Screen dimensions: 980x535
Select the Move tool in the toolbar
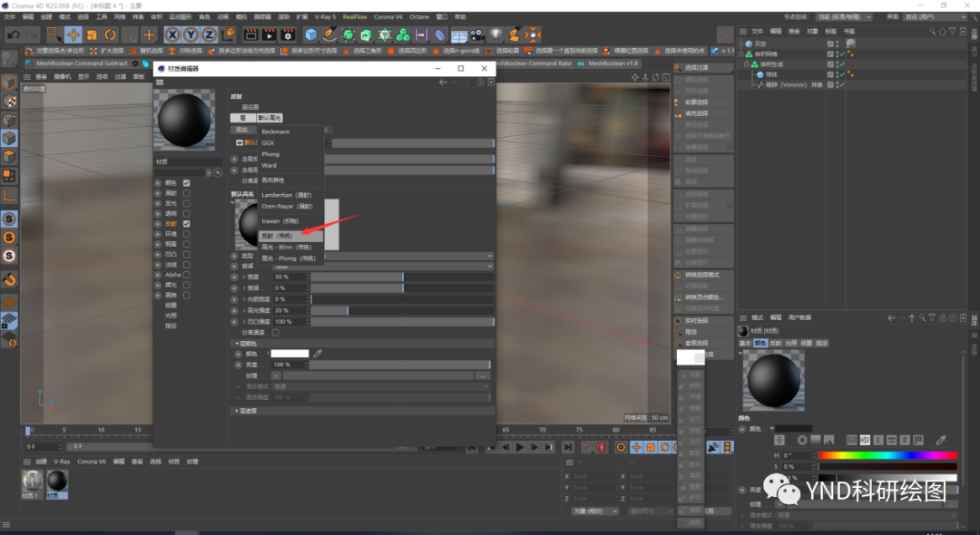click(73, 35)
